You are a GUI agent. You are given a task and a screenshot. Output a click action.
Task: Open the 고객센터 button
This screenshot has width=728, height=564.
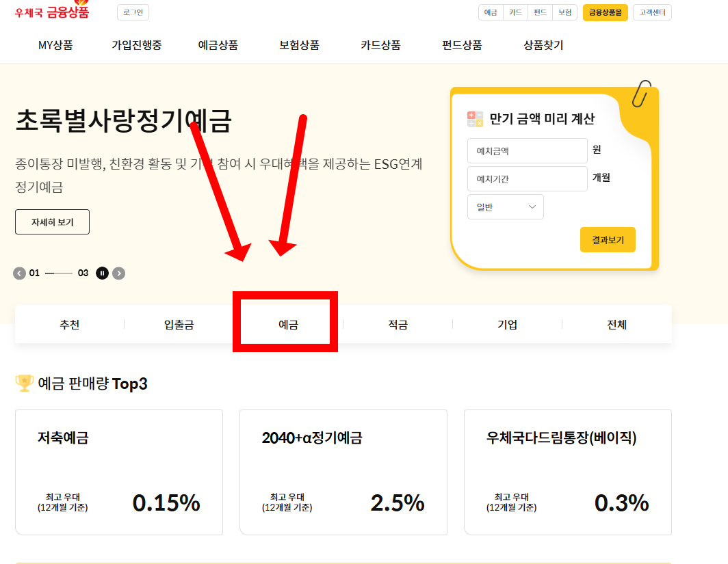click(x=652, y=12)
